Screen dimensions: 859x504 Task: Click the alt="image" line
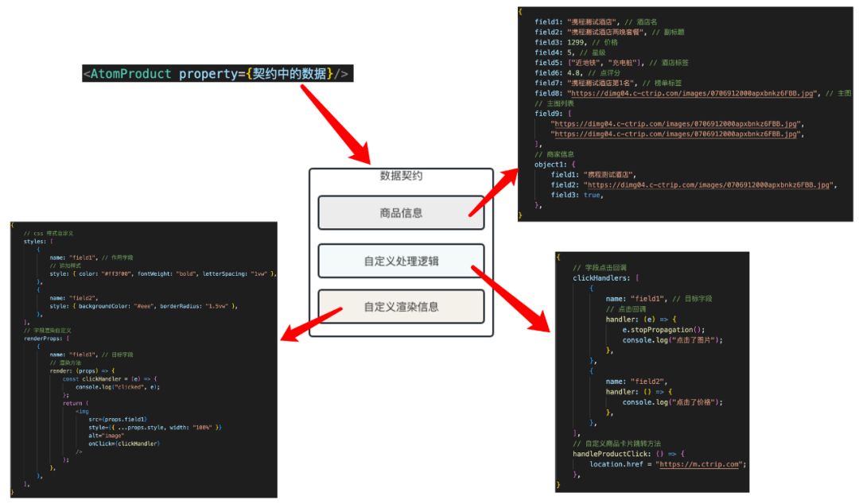click(107, 436)
